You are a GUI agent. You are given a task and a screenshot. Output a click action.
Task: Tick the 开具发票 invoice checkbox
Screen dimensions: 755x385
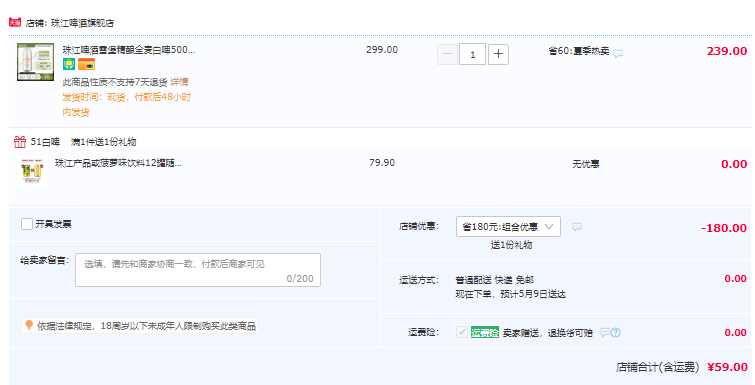click(27, 224)
